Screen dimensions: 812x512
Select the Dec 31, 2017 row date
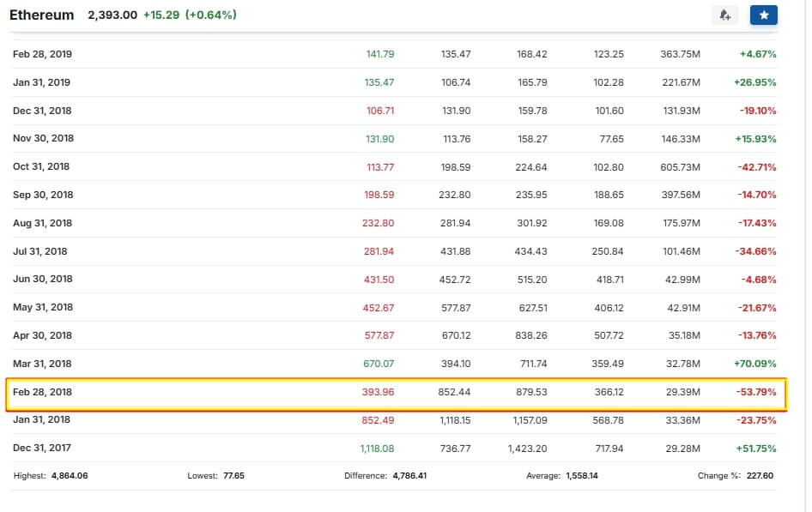click(42, 448)
